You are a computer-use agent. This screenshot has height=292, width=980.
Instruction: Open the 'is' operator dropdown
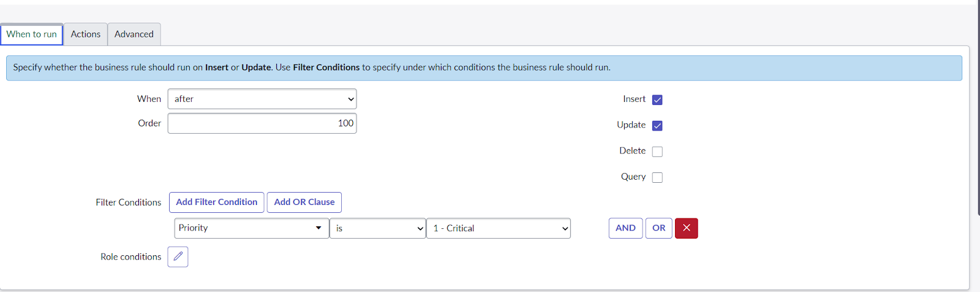377,228
